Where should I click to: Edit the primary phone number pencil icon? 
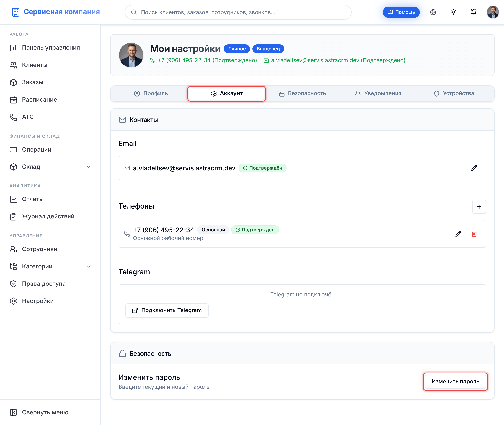tap(458, 234)
